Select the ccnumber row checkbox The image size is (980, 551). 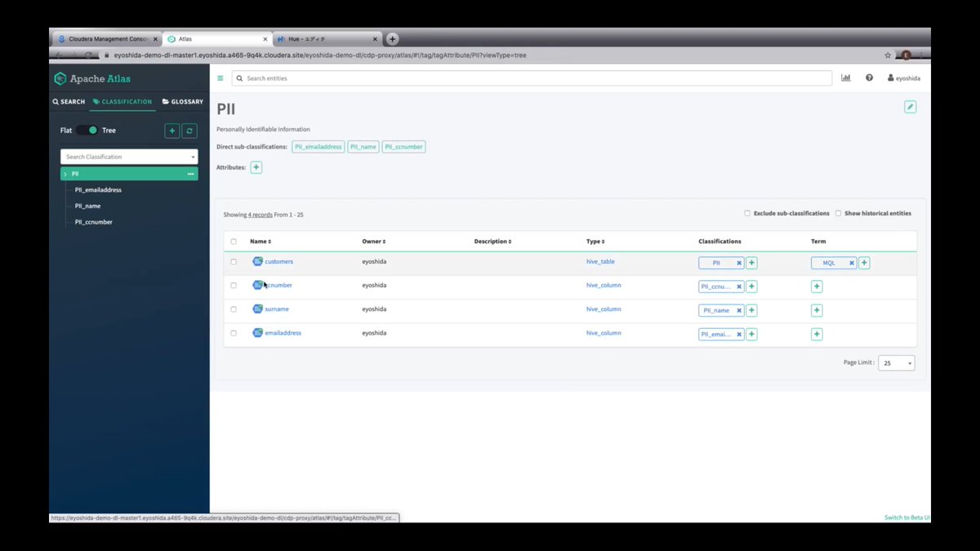pos(234,286)
